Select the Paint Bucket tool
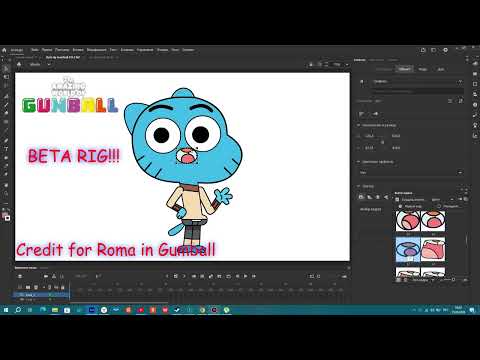This screenshot has width=480, height=360. click(6, 157)
